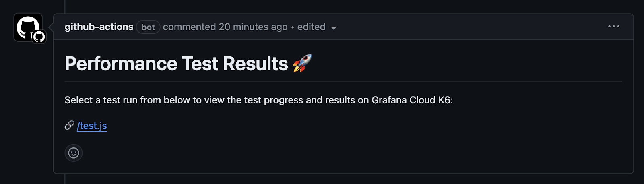Click the rocket emoji in the heading
Image resolution: width=644 pixels, height=184 pixels.
click(x=302, y=64)
